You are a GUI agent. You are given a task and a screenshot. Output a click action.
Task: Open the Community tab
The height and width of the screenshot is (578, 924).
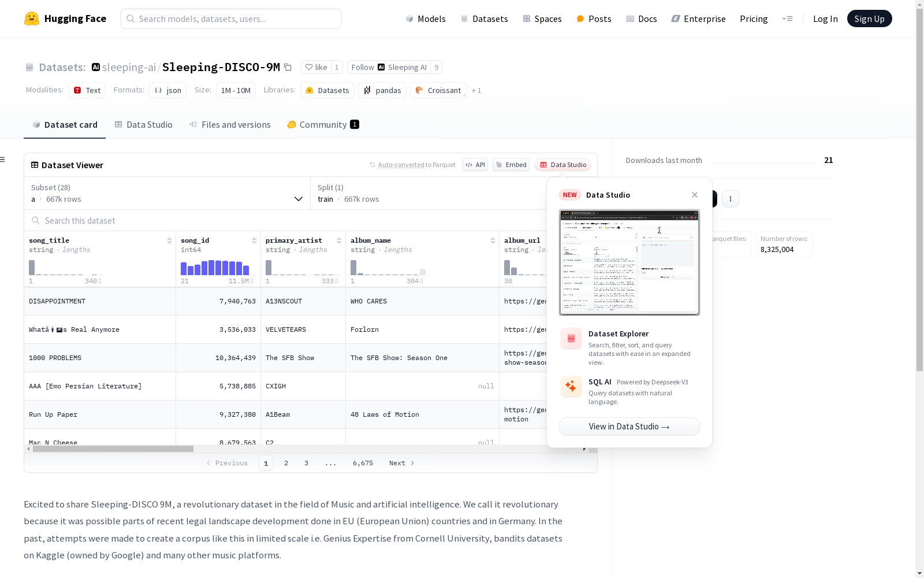pos(323,125)
